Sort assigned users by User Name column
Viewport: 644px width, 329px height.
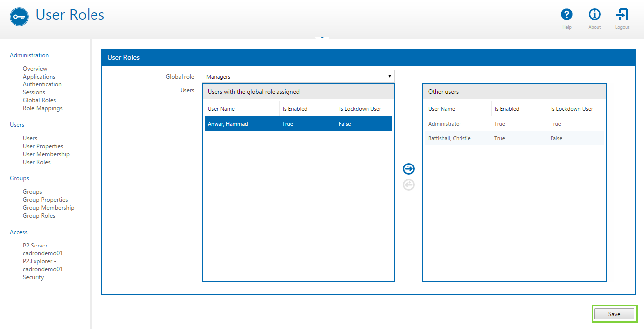221,109
